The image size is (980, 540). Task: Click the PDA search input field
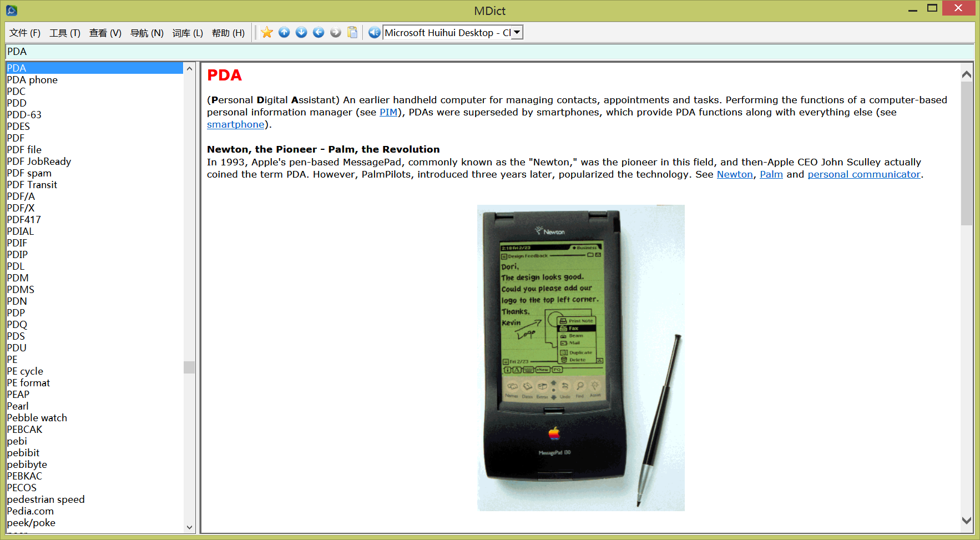(489, 52)
